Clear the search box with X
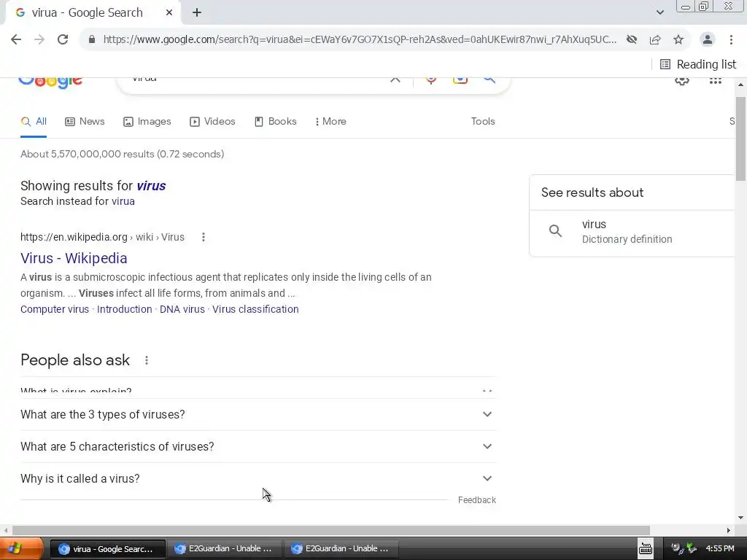 coord(395,80)
